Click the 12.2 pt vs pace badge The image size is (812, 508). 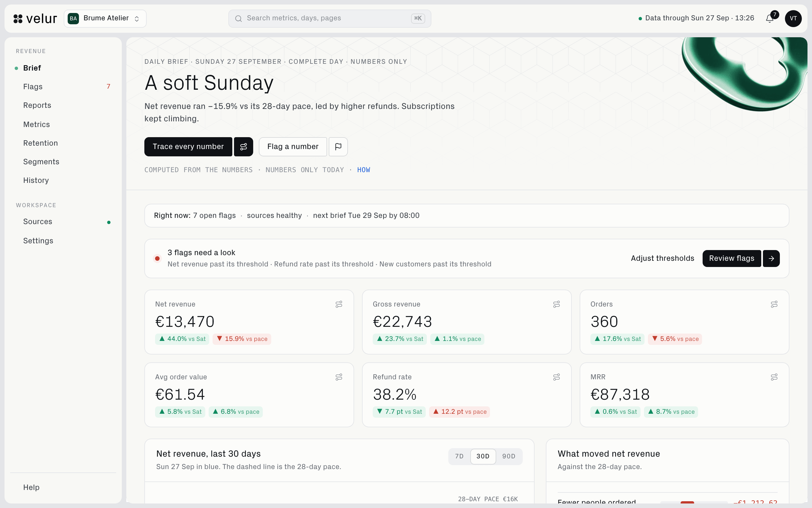(x=459, y=412)
